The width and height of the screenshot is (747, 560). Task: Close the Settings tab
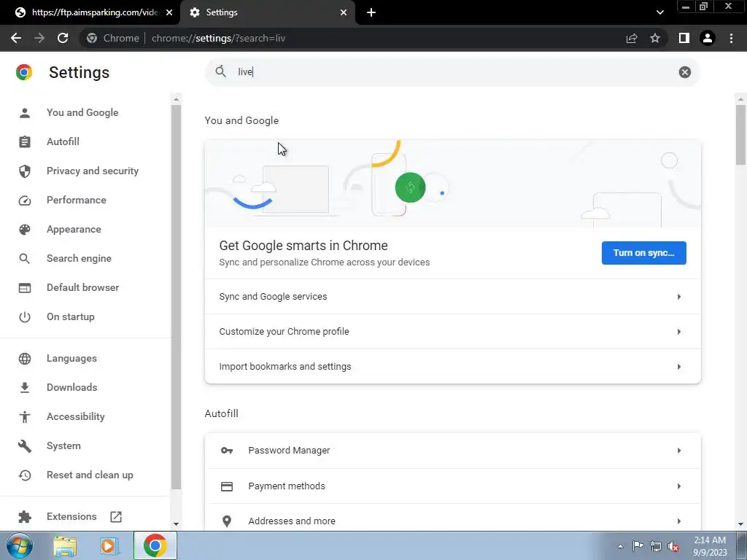point(344,12)
